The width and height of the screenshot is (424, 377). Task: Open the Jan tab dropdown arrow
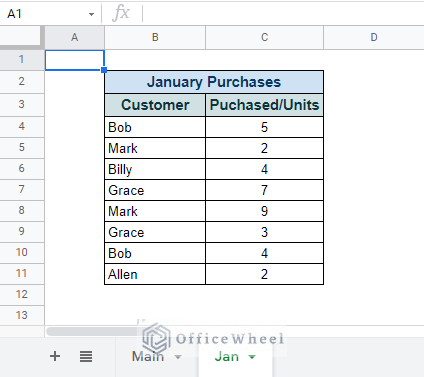pyautogui.click(x=252, y=357)
